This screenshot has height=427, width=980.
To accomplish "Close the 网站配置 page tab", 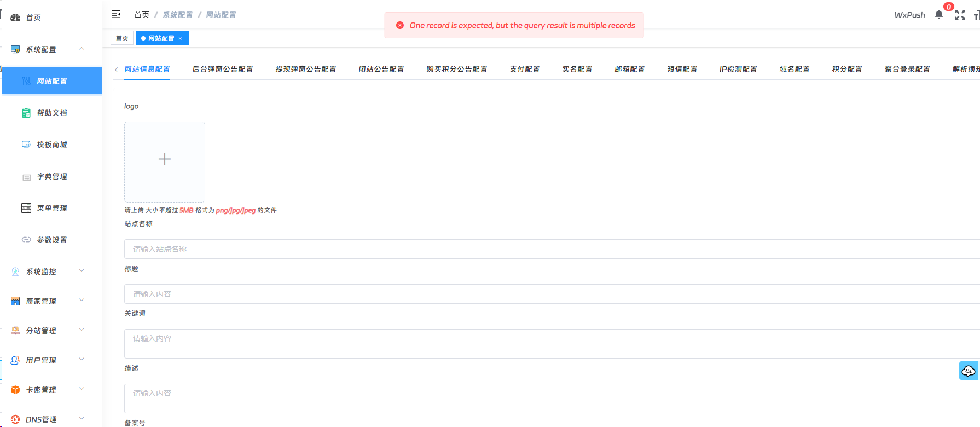I will 180,38.
